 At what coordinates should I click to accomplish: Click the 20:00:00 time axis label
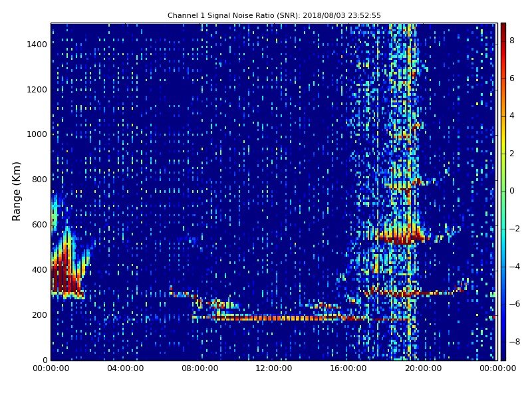click(423, 368)
